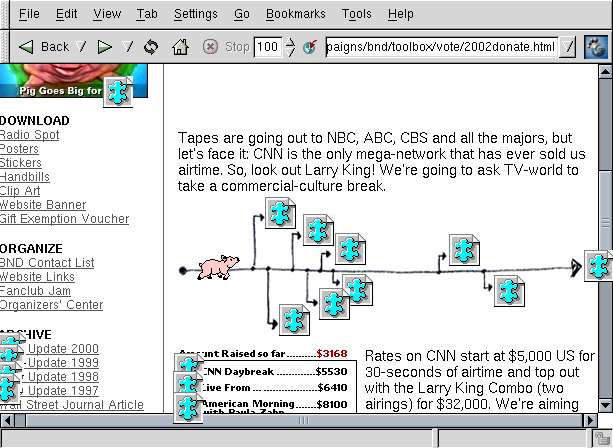Click the red $3168 amount raised value
The width and height of the screenshot is (613, 448).
click(332, 354)
